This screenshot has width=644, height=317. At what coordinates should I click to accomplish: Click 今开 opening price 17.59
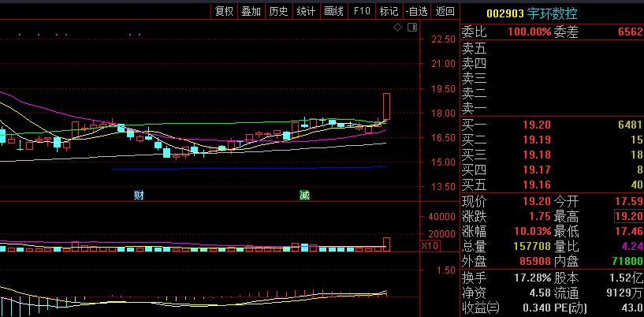pyautogui.click(x=629, y=201)
